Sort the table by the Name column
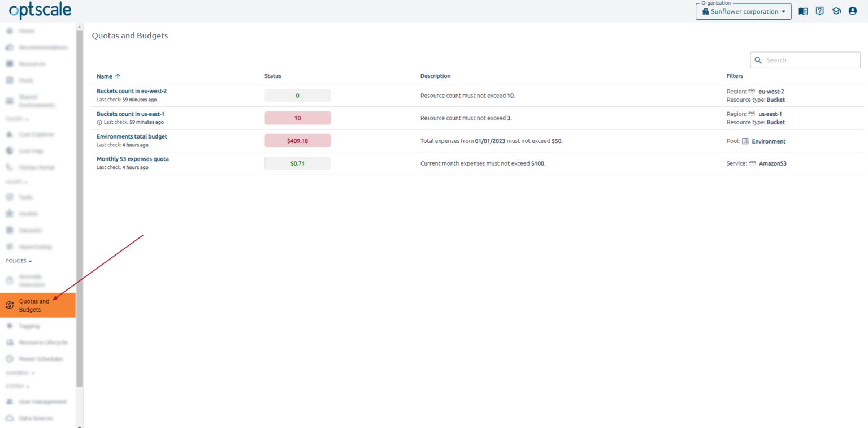 pyautogui.click(x=108, y=76)
